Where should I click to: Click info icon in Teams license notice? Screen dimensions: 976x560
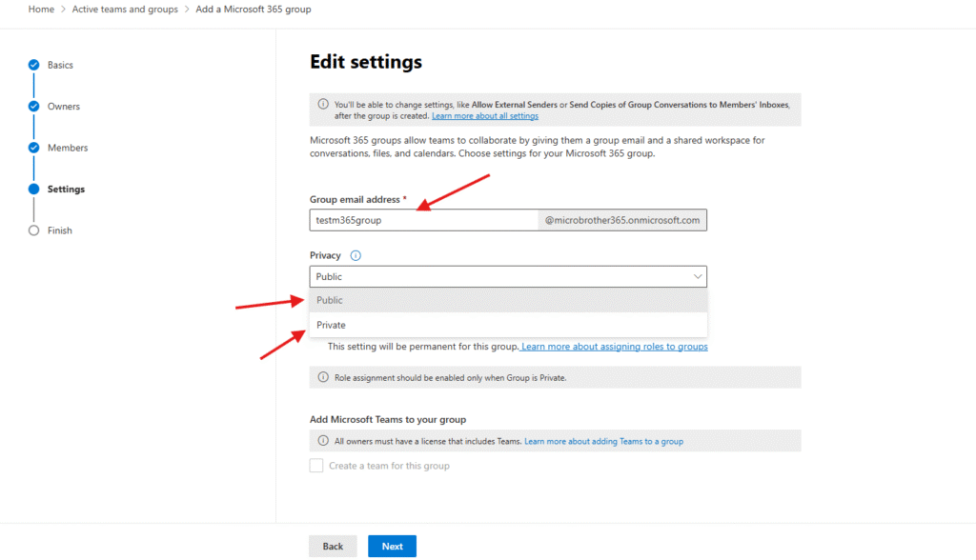tap(322, 441)
